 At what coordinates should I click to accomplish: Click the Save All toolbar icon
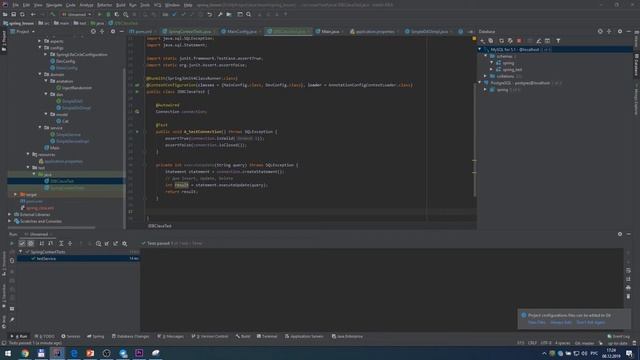click(x=13, y=14)
